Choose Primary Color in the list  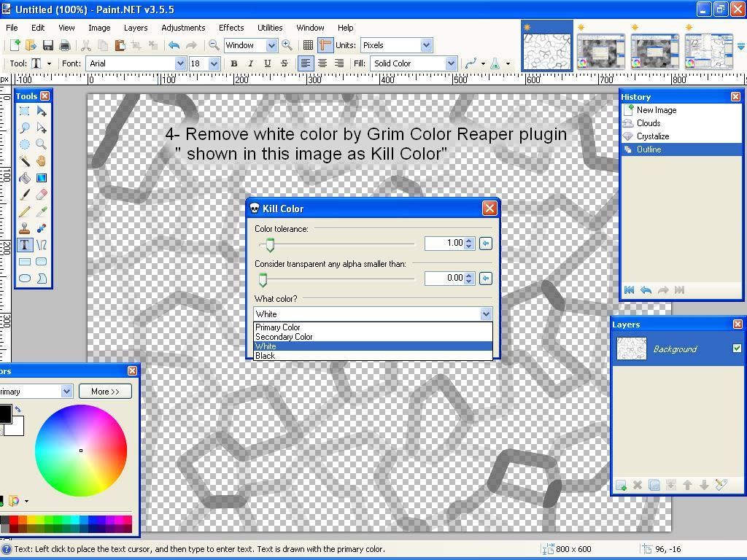373,327
